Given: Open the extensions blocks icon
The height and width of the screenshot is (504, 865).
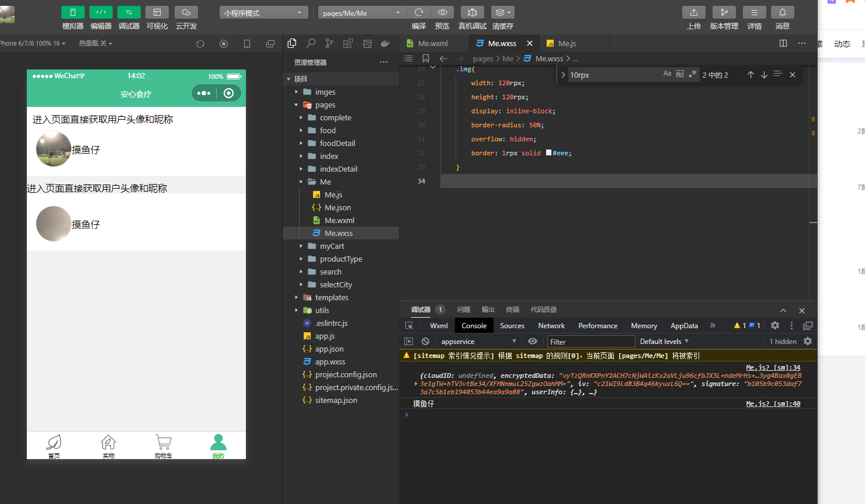Looking at the screenshot, I should point(348,43).
